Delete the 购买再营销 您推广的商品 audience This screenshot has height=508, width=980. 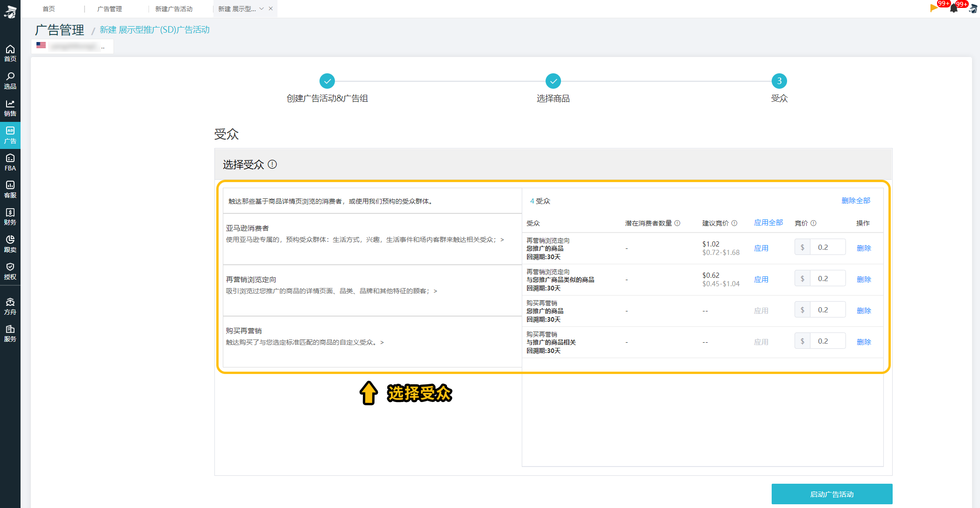click(864, 311)
